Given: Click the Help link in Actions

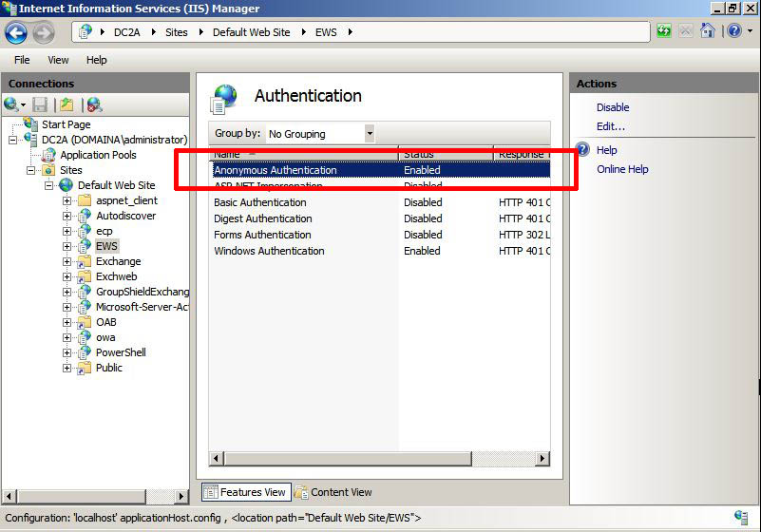Looking at the screenshot, I should click(607, 150).
